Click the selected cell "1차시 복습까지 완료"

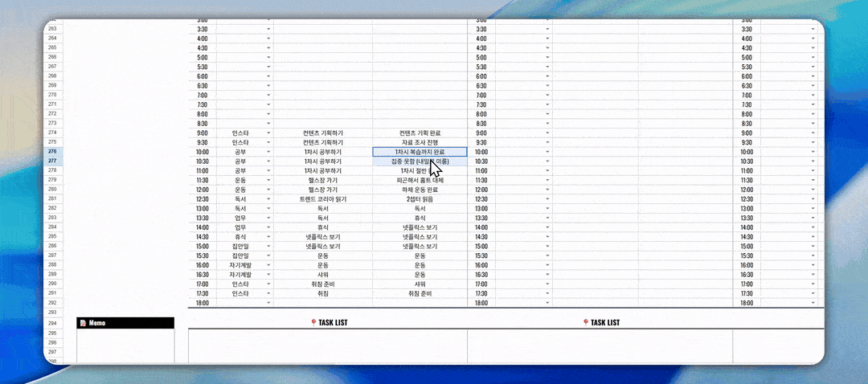(x=420, y=152)
